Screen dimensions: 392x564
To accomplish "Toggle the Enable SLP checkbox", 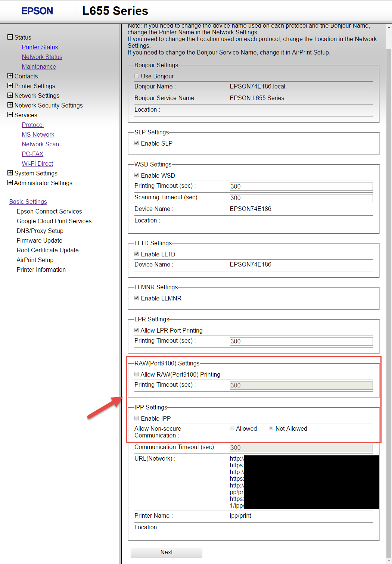I will [x=137, y=143].
